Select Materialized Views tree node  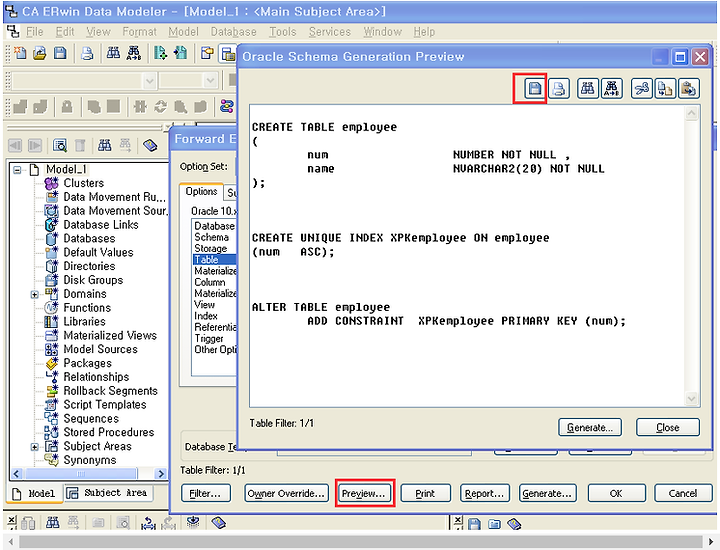tap(110, 335)
